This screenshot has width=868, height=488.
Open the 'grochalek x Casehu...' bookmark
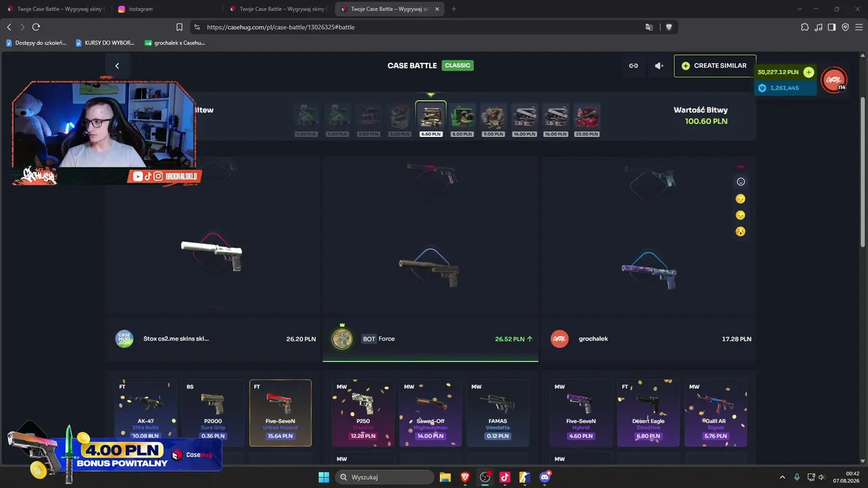pos(175,43)
